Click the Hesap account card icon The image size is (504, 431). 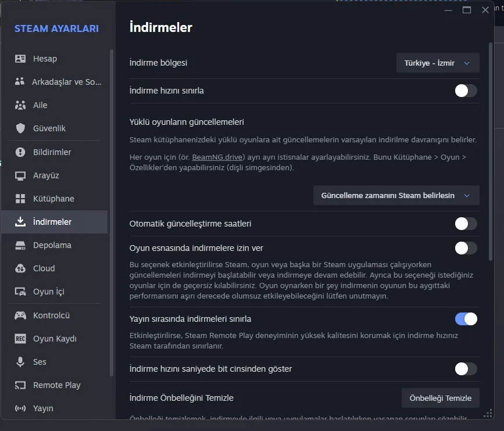coord(20,59)
